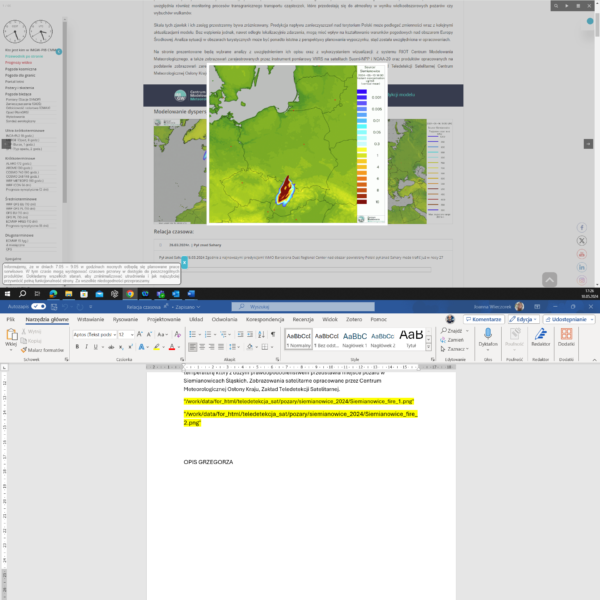600x600 pixels.
Task: Click the Dyktafon microphone icon
Action: (488, 334)
